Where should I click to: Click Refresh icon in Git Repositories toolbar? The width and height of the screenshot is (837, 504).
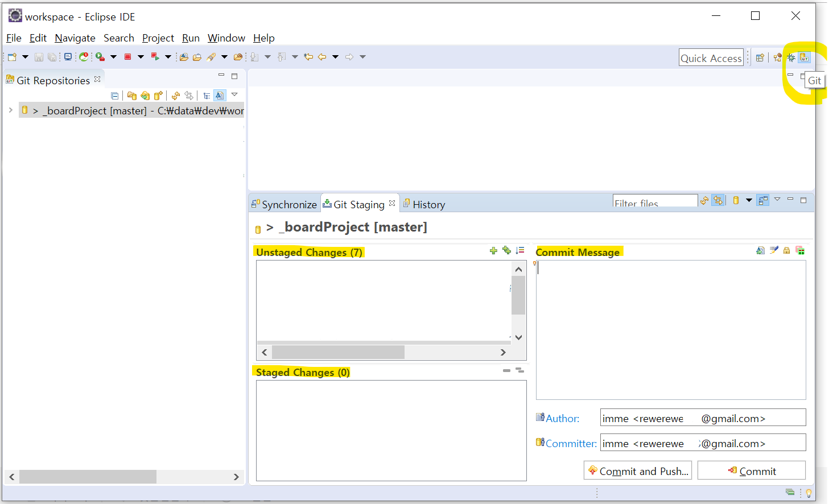[176, 96]
